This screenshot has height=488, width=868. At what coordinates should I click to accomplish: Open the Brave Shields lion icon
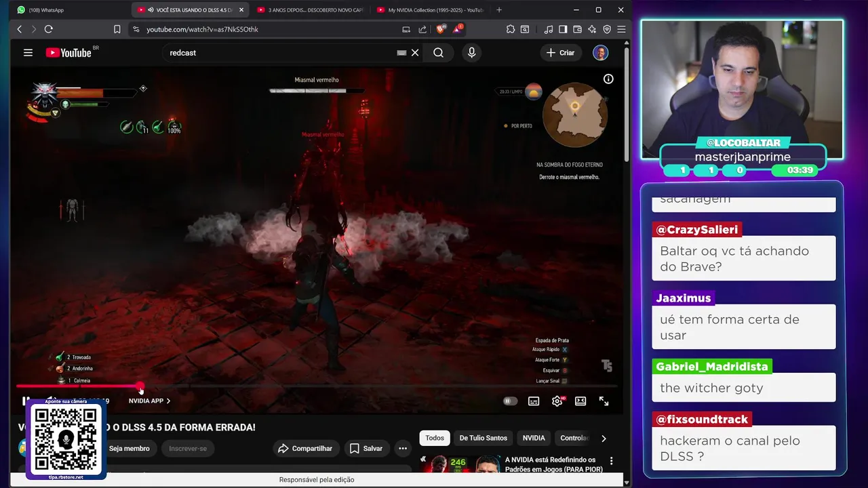440,29
